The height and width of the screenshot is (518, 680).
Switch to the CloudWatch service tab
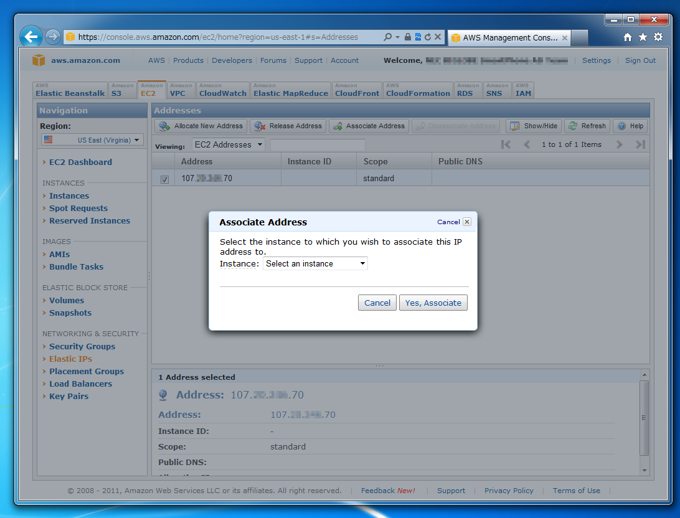tap(223, 90)
